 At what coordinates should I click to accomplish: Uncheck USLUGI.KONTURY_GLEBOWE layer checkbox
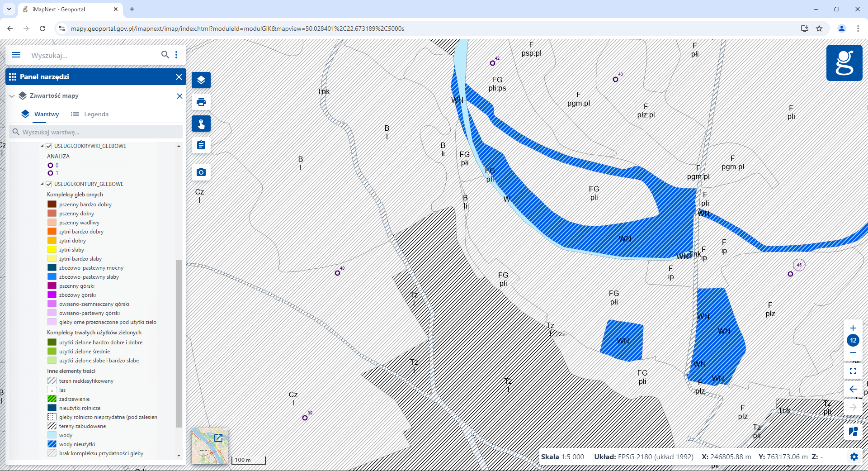pos(49,184)
